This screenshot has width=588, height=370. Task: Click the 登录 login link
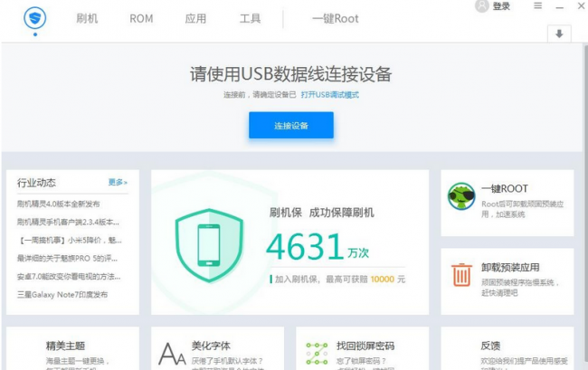pos(501,6)
